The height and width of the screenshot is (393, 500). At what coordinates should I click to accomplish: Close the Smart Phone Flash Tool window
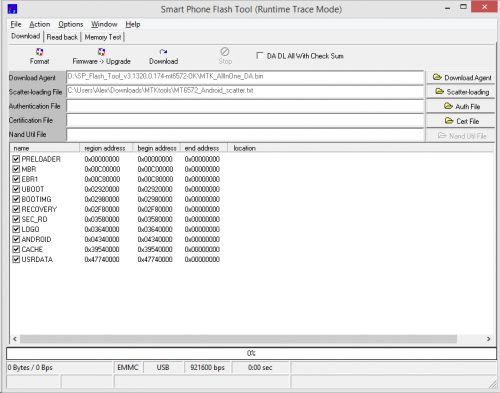tap(484, 7)
